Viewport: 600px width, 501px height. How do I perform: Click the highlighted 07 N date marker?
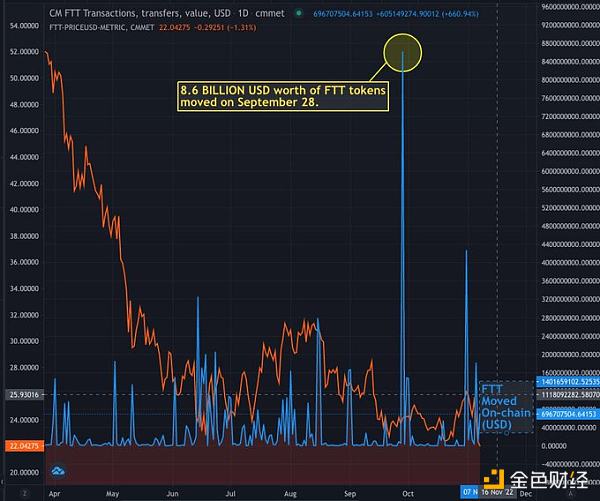tap(471, 492)
